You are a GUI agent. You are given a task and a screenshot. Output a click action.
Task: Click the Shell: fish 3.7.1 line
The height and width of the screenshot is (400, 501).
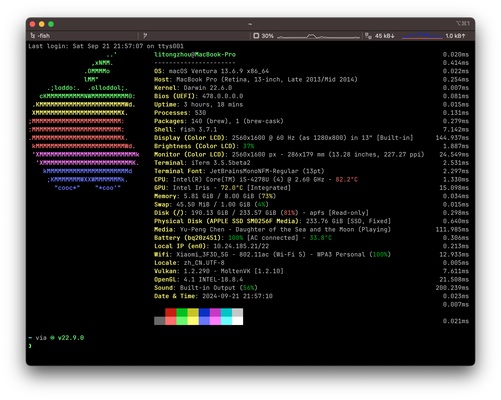[x=185, y=129]
